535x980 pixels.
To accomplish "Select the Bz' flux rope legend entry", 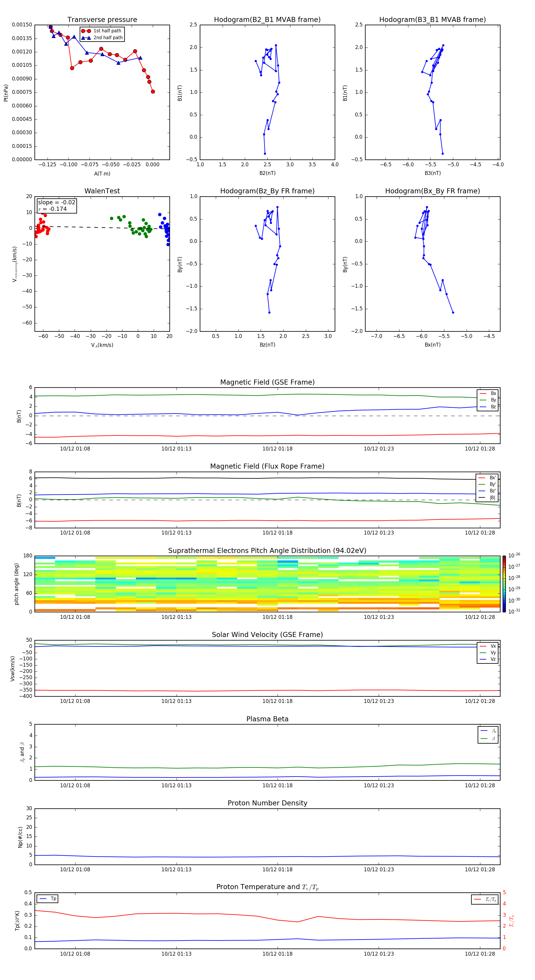I will pyautogui.click(x=487, y=491).
